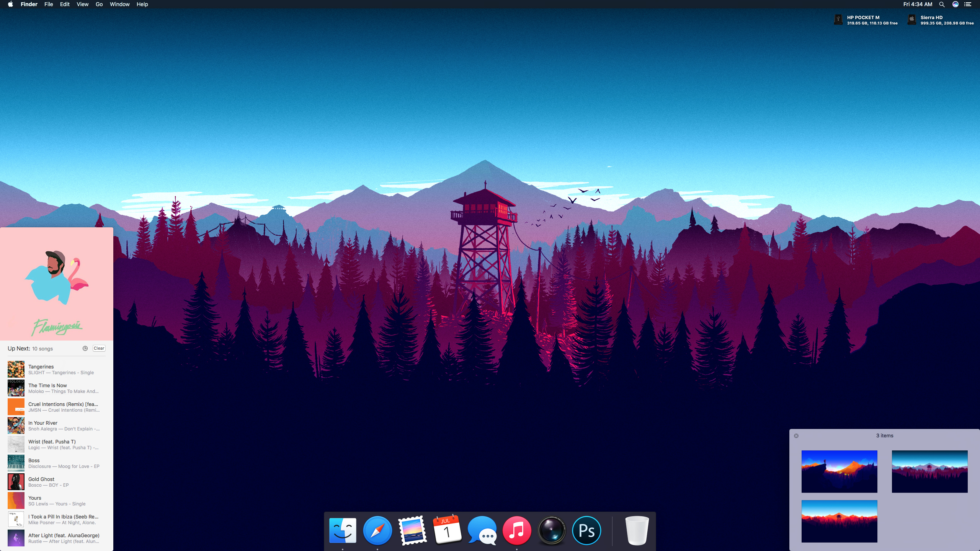980x551 pixels.
Task: Open Spotlight search in menu bar
Action: [x=942, y=5]
